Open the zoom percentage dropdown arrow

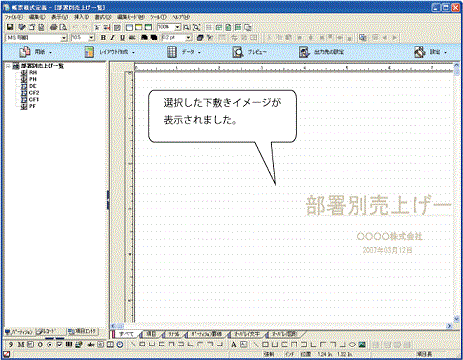pyautogui.click(x=178, y=27)
